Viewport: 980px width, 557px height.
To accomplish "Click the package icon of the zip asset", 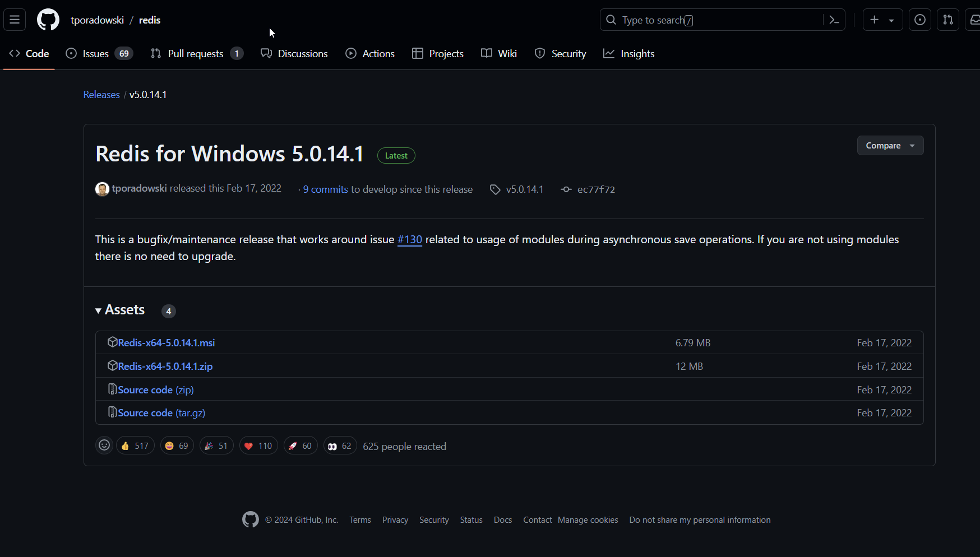I will point(112,365).
